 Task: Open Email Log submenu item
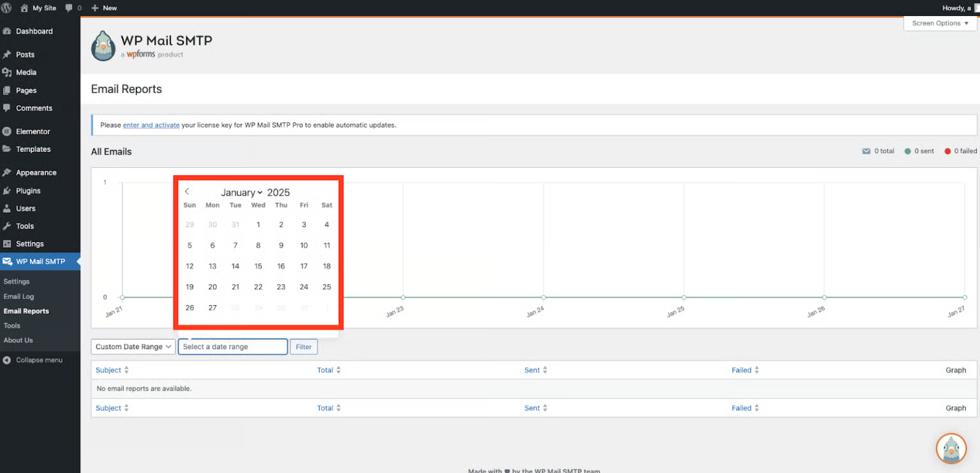[19, 296]
